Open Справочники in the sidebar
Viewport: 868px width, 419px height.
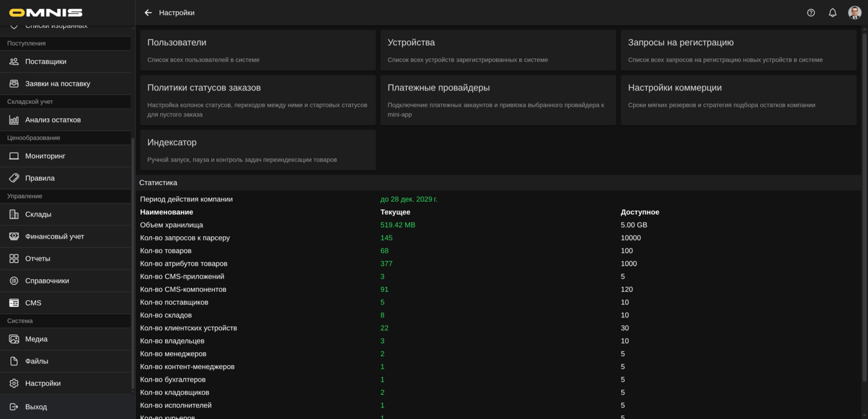(47, 281)
